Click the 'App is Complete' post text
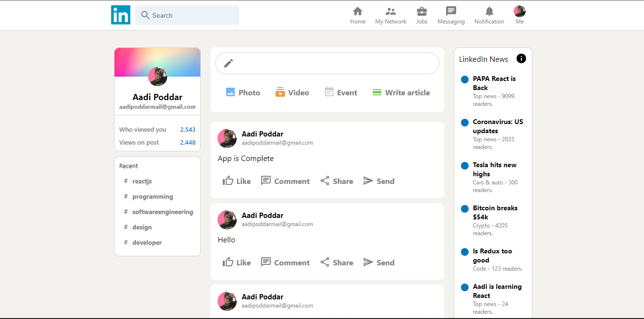The width and height of the screenshot is (644, 319). [246, 159]
